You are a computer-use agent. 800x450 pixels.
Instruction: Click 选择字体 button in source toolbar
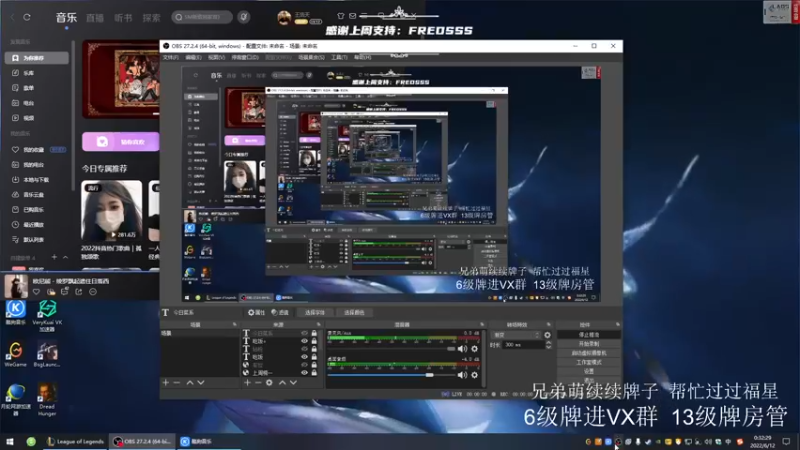point(315,312)
